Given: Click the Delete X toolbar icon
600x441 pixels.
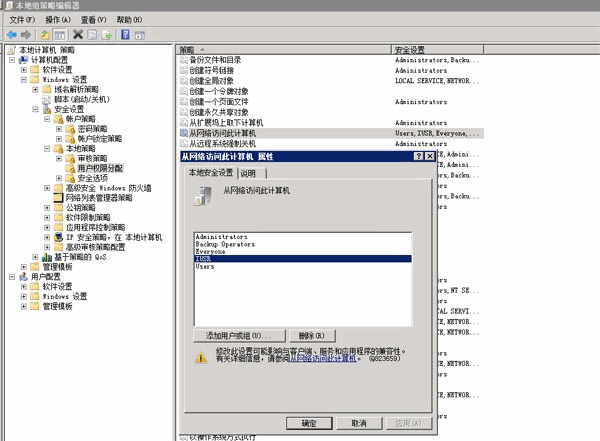Looking at the screenshot, I should pos(78,35).
